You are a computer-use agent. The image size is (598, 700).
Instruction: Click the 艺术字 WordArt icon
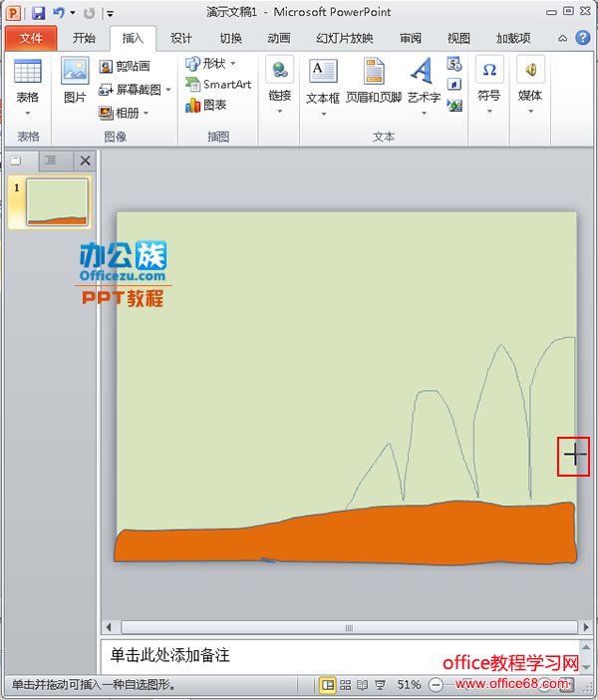pos(422,71)
